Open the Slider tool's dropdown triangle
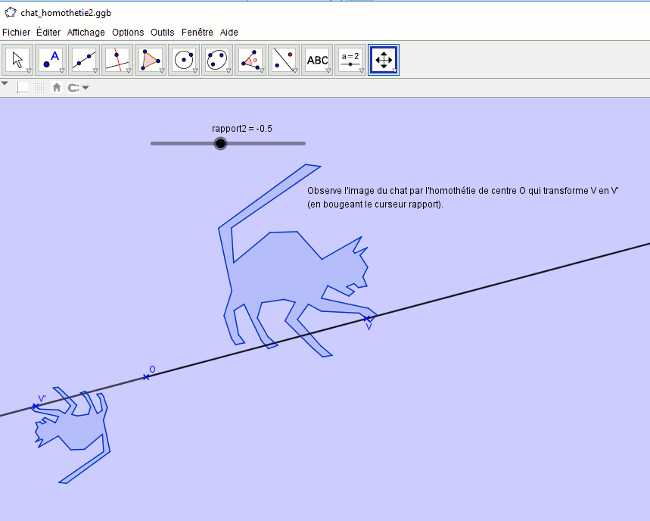 pos(361,71)
